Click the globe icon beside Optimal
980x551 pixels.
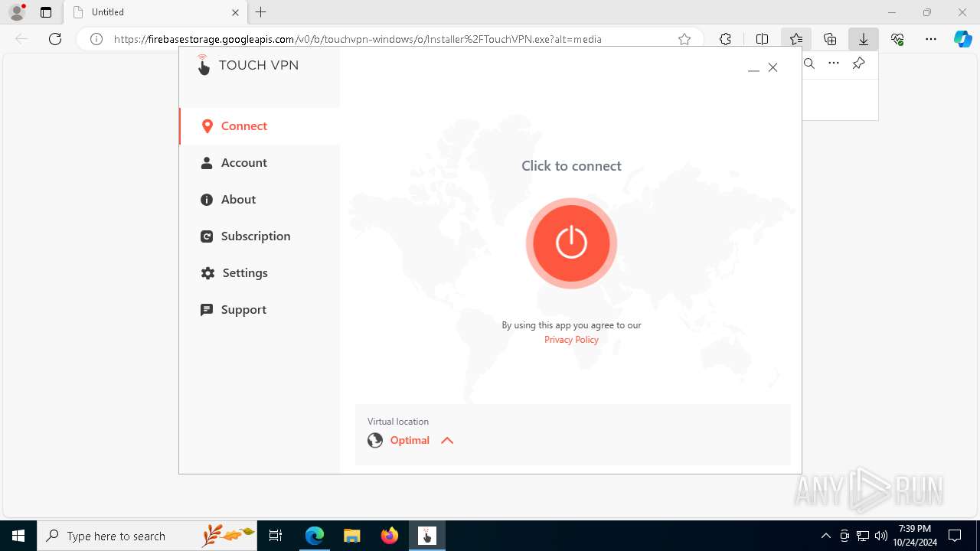click(x=375, y=440)
